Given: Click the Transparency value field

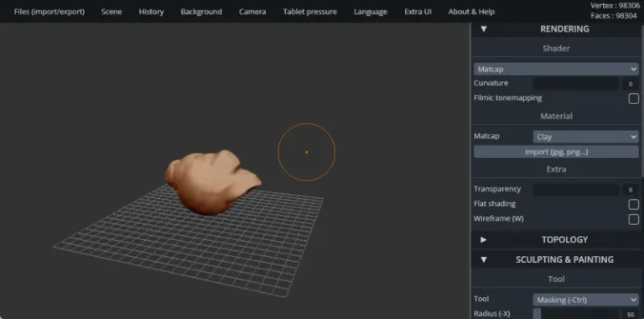Looking at the screenshot, I should pos(631,190).
